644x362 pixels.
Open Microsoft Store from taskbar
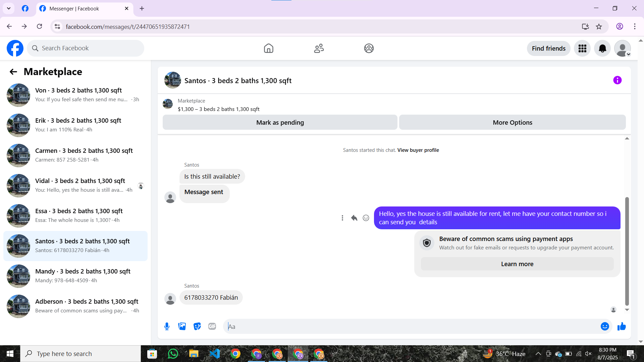tap(152, 354)
